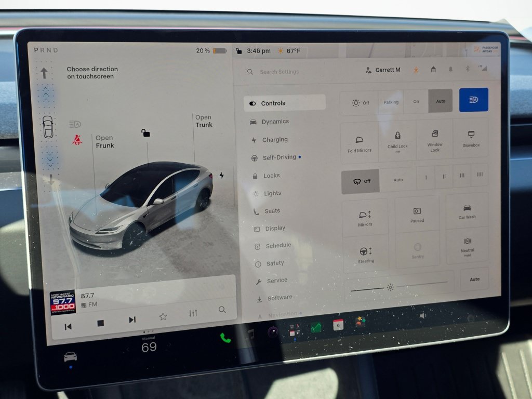
Task: Tap the cabin temperature 69 setting
Action: 149,347
